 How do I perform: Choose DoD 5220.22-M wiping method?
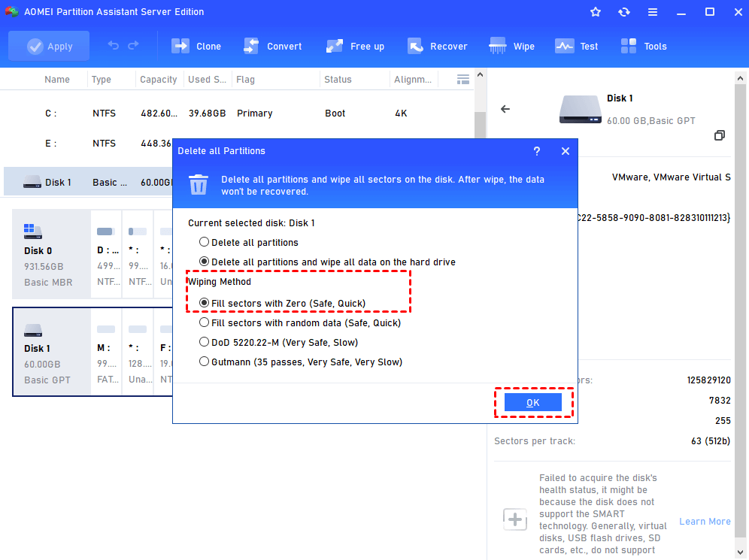coord(278,343)
